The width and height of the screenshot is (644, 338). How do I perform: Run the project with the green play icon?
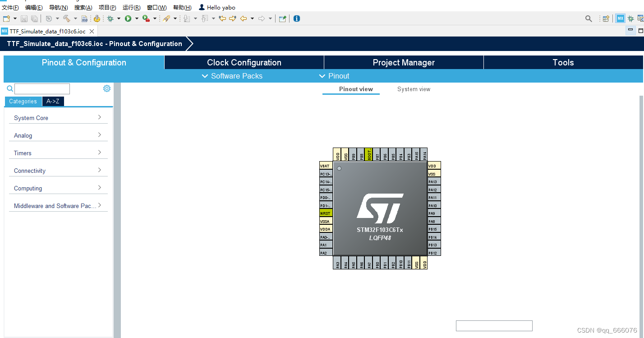128,19
